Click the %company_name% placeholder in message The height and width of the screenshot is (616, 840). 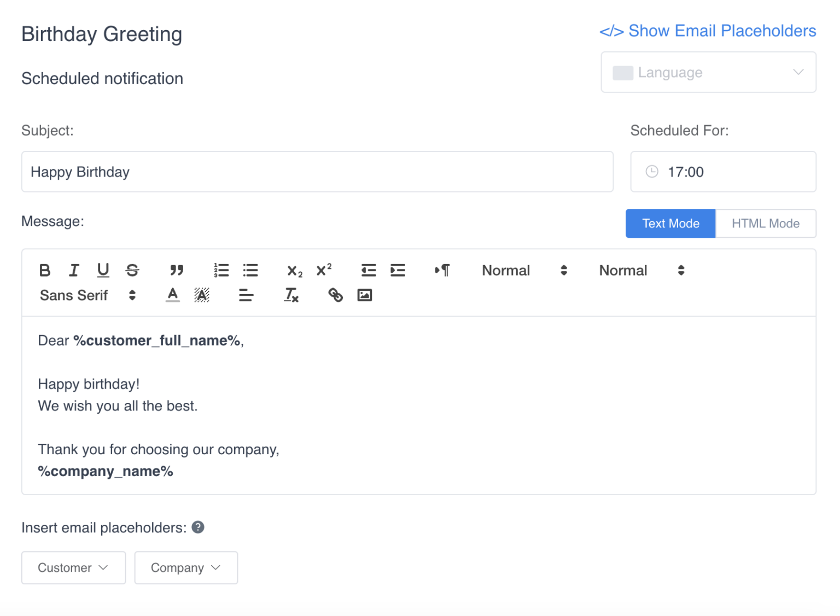tap(106, 471)
